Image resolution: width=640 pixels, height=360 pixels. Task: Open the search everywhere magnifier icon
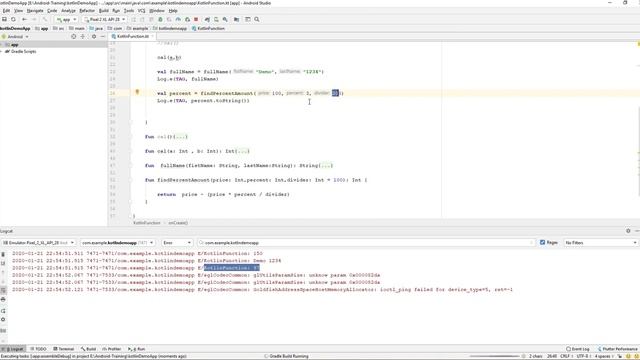[x=257, y=19]
